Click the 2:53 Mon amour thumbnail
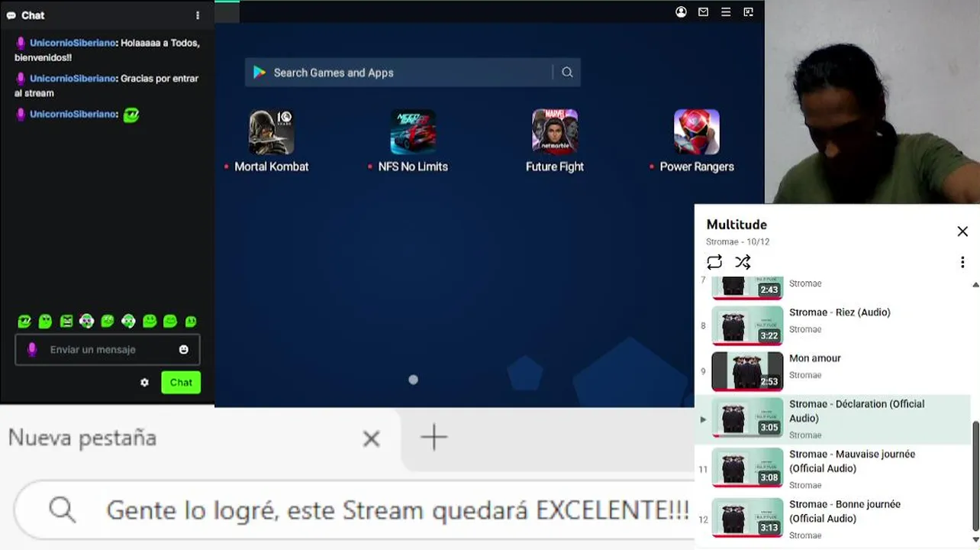 click(x=747, y=371)
